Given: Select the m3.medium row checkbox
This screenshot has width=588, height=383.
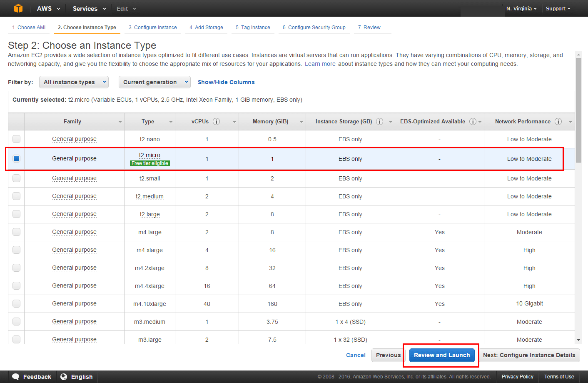Looking at the screenshot, I should coord(16,321).
